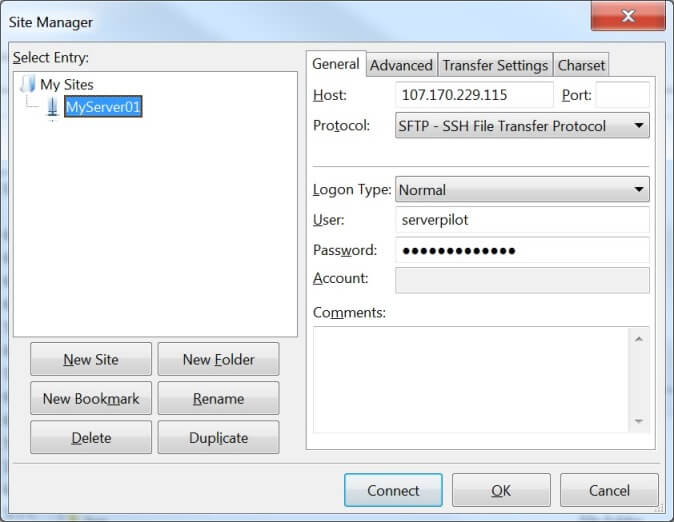Focus the Port input field
This screenshot has width=674, height=522.
tap(622, 95)
